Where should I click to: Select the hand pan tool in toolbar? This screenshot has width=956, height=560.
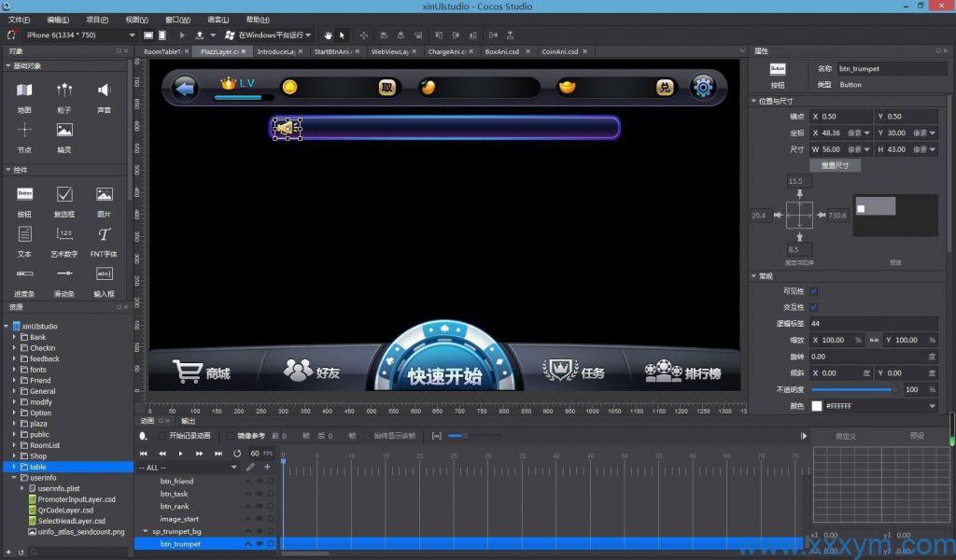point(329,35)
